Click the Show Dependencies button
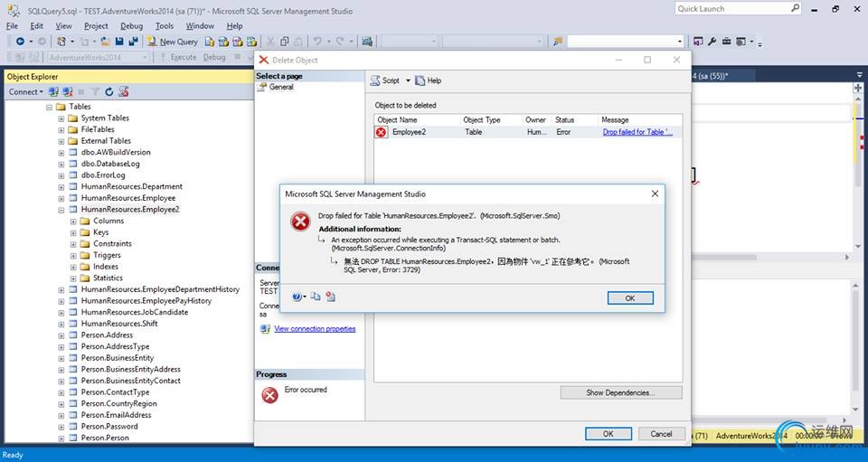This screenshot has height=462, width=868. 621,393
